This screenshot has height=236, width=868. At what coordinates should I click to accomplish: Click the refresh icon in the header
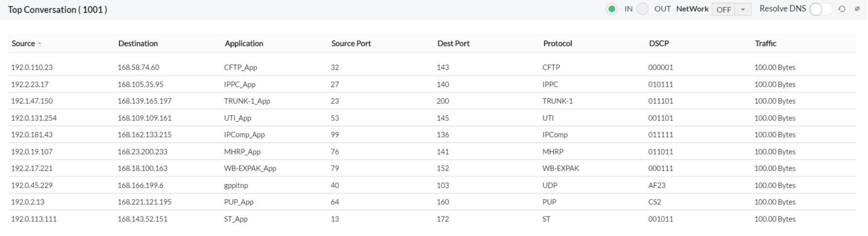coord(842,9)
